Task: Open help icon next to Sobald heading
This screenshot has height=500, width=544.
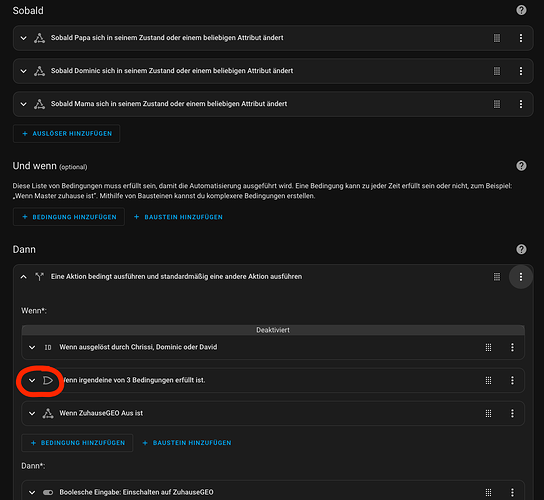Action: click(521, 10)
